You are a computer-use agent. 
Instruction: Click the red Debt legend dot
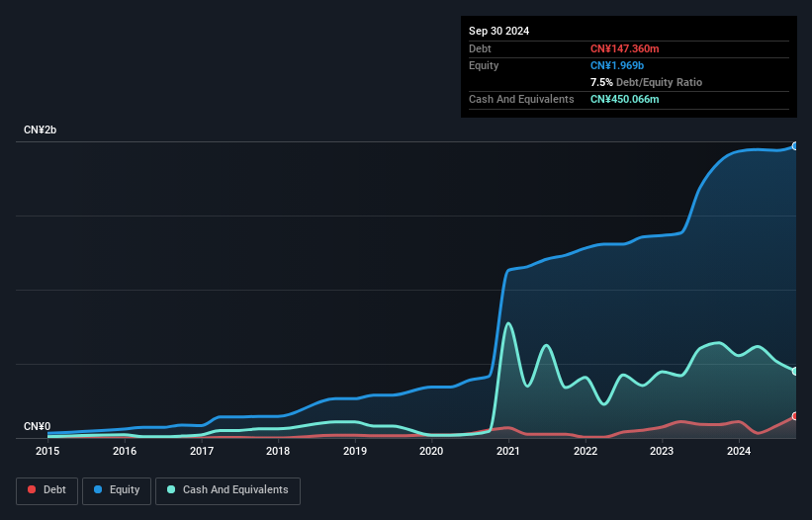32,489
